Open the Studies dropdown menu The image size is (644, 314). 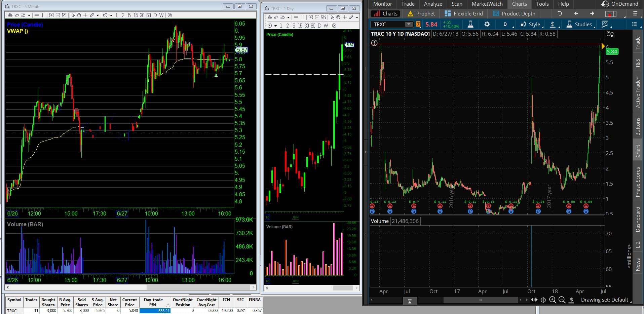point(580,24)
